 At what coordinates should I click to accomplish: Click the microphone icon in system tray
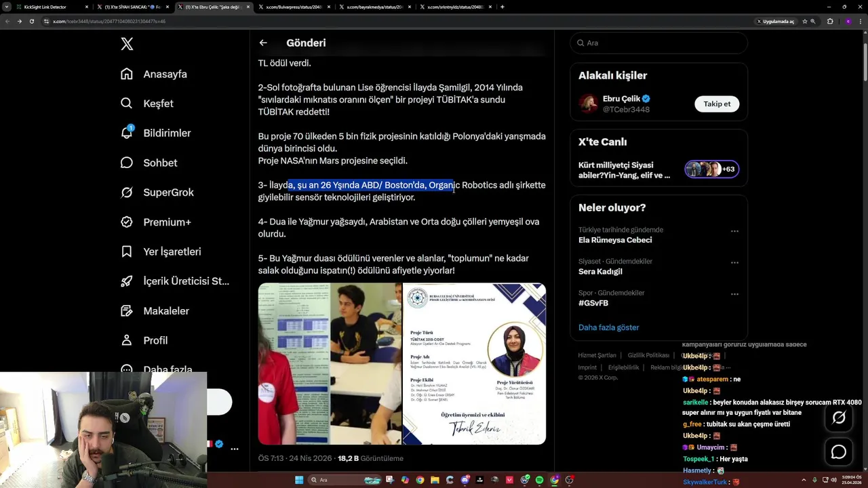pos(814,480)
